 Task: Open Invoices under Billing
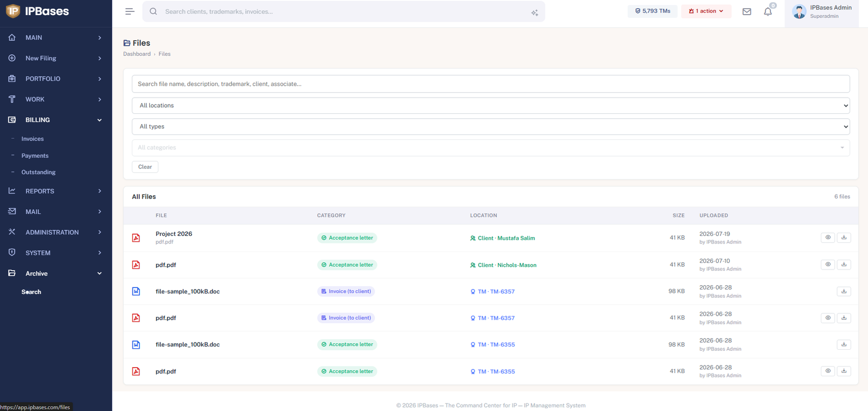click(x=33, y=139)
